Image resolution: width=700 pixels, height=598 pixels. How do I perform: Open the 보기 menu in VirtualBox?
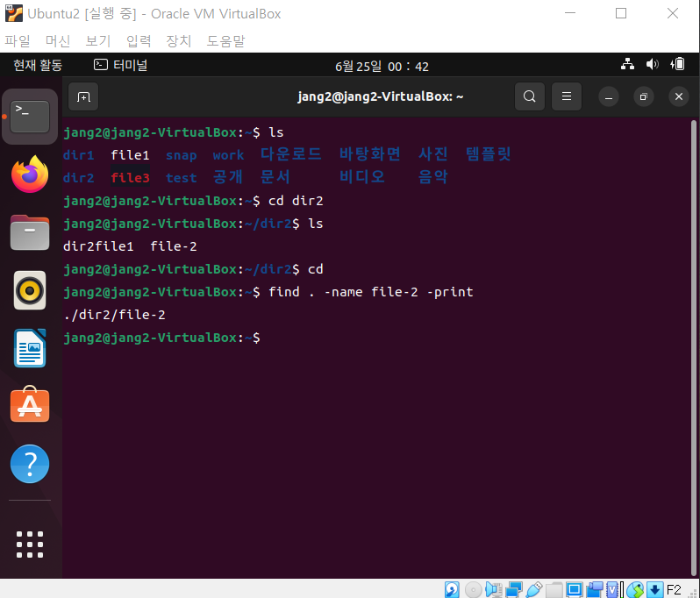point(97,41)
